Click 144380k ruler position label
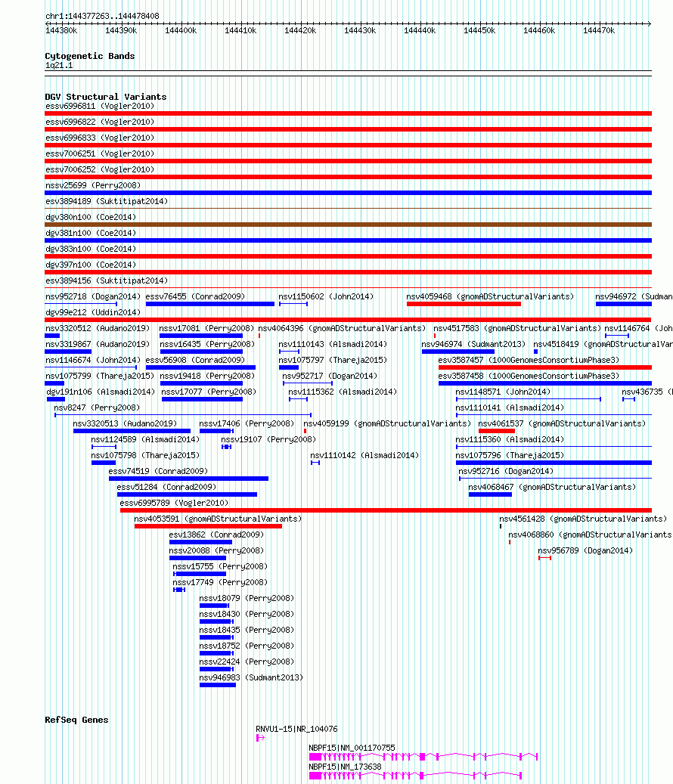The width and height of the screenshot is (673, 784). (61, 31)
